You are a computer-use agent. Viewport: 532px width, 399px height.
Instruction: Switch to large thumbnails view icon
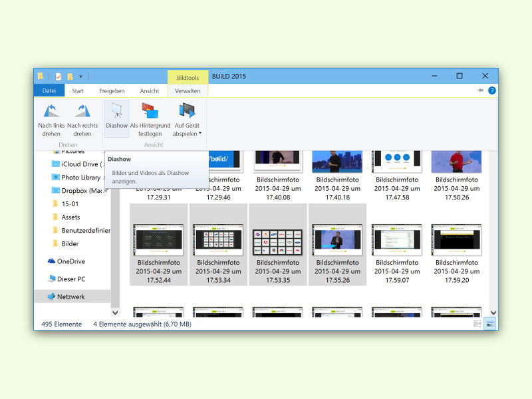[x=489, y=324]
